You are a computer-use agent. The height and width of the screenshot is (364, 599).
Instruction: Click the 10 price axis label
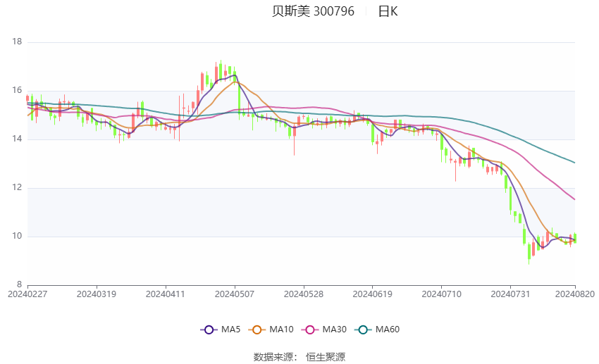point(17,236)
